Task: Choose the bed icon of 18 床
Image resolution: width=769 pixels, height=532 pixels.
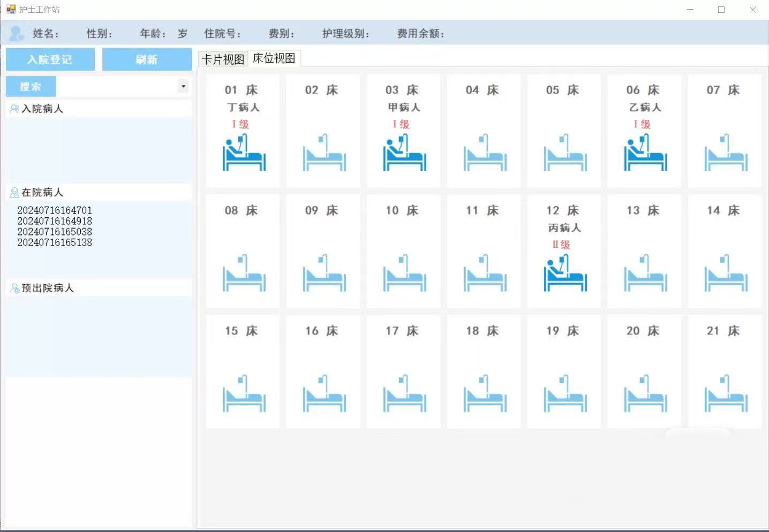Action: tap(485, 393)
